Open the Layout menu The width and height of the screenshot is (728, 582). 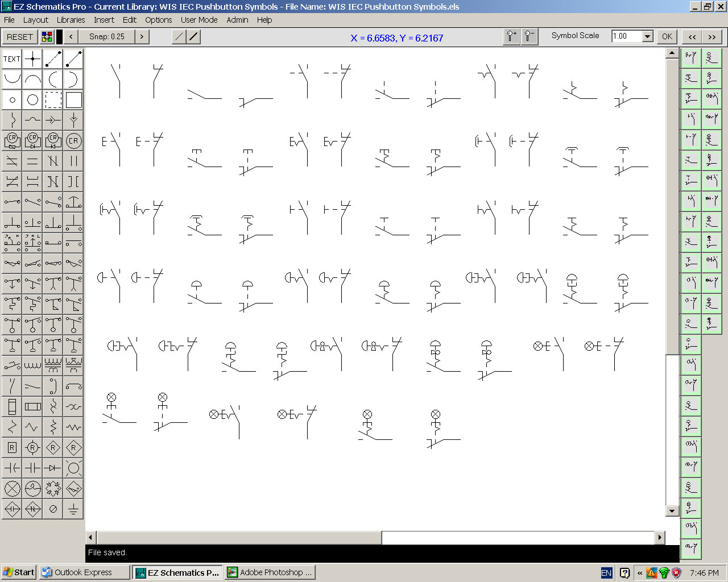click(36, 20)
